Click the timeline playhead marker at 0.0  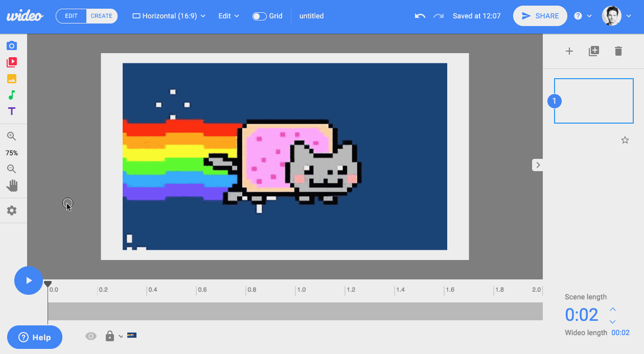coord(48,284)
